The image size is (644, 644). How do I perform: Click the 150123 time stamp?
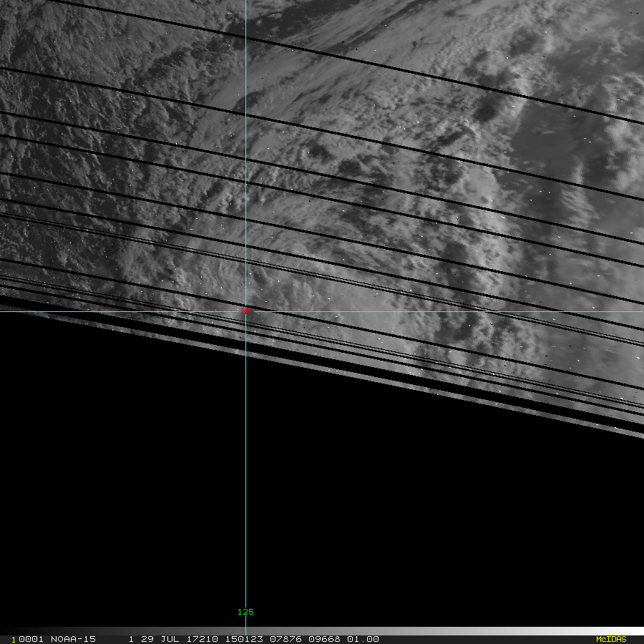click(243, 639)
